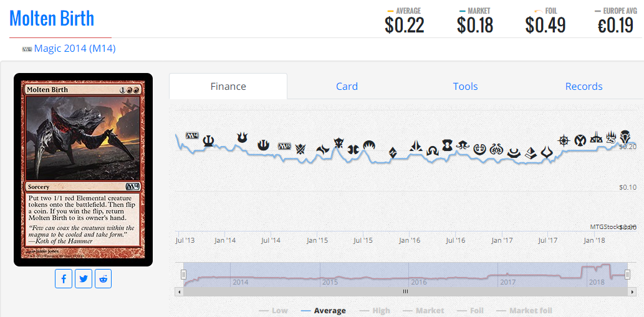
Task: Click the navigator scrollbar left arrow
Action: point(179,291)
